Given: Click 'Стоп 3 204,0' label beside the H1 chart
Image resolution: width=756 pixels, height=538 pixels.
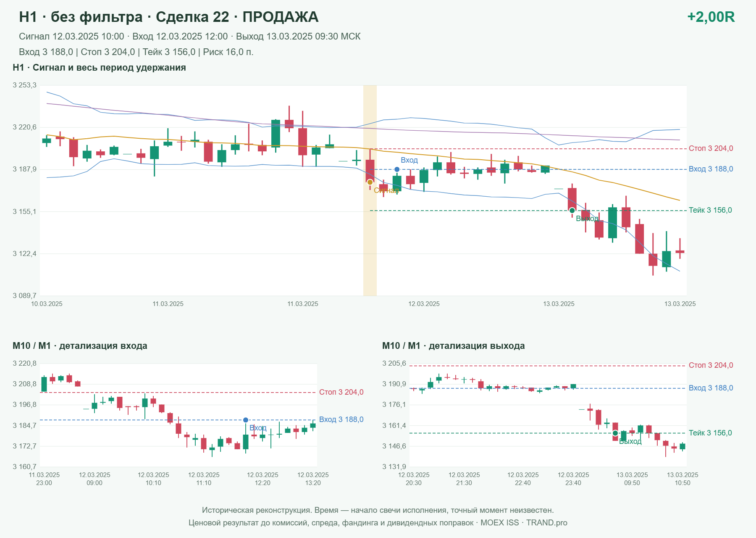Looking at the screenshot, I should 711,148.
